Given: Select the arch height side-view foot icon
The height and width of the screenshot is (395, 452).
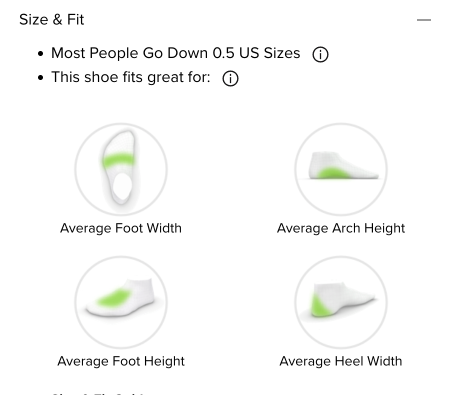Looking at the screenshot, I should (x=341, y=169).
